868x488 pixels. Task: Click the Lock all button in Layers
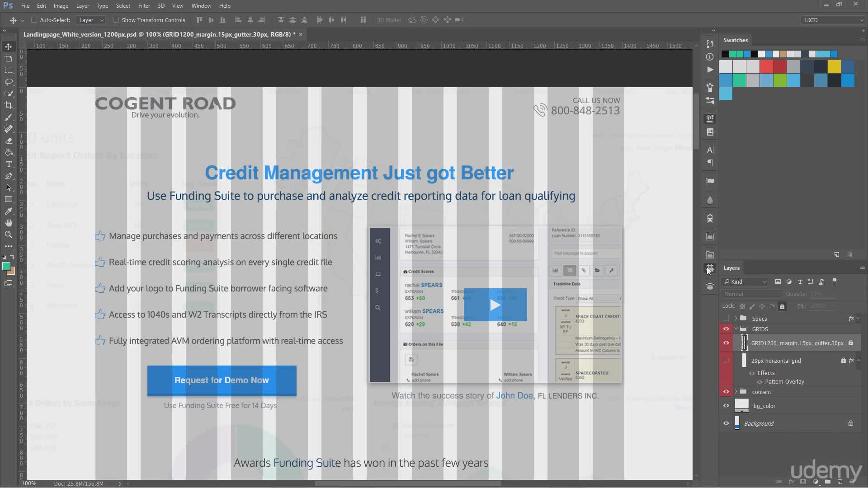[x=782, y=306]
